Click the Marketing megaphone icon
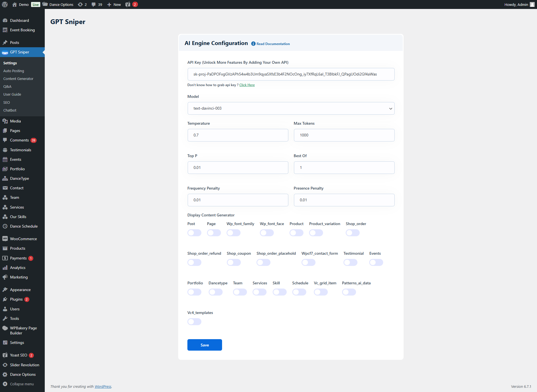 coord(5,277)
